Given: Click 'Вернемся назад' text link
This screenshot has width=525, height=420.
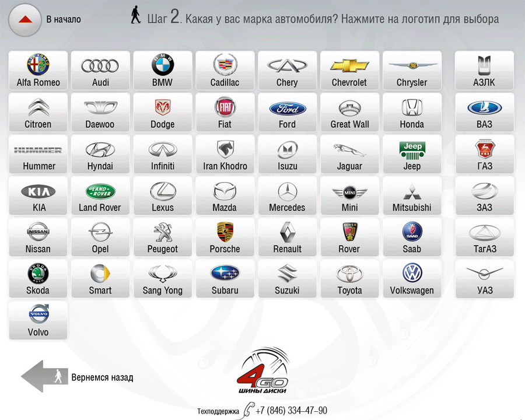Looking at the screenshot, I should (x=102, y=377).
